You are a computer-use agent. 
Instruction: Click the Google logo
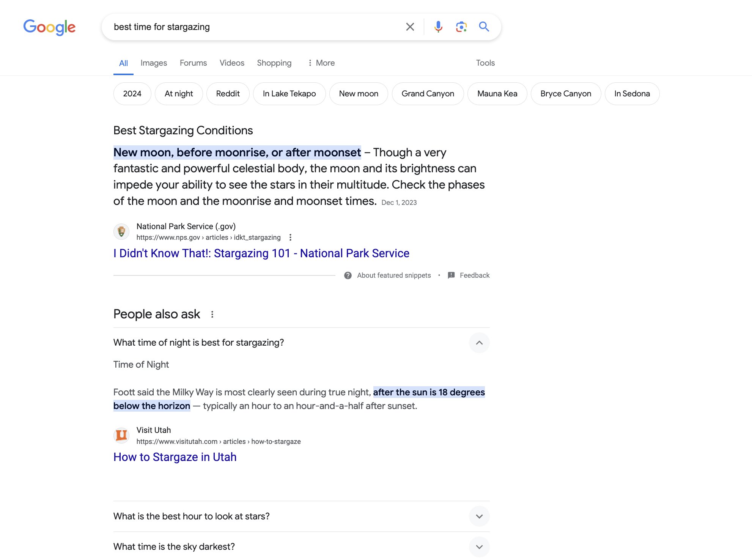[x=49, y=27]
